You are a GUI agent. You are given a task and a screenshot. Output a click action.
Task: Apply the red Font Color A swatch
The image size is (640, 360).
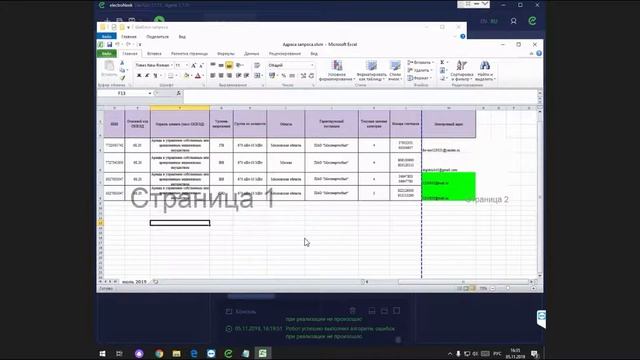coord(198,76)
